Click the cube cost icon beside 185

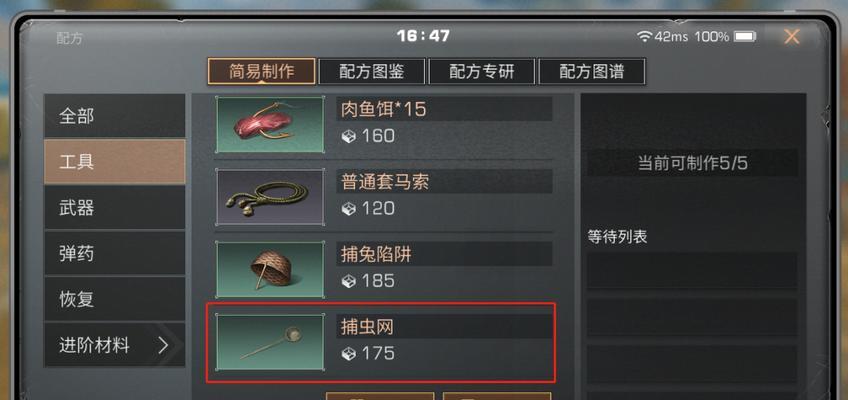(x=349, y=281)
